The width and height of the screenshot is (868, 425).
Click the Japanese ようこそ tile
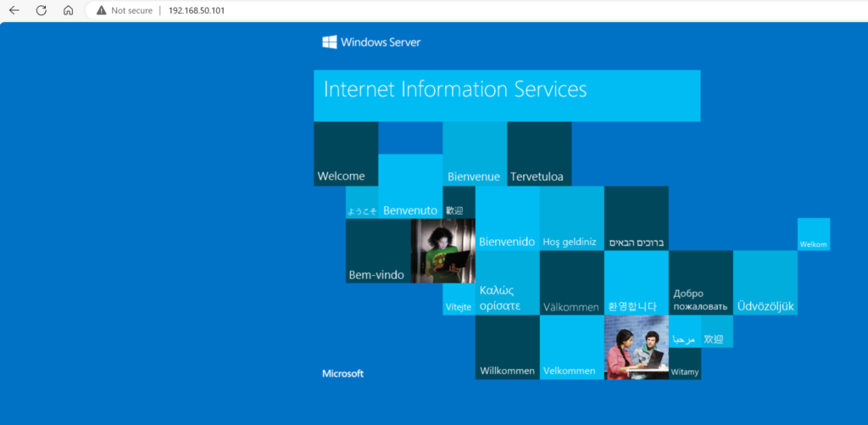[x=362, y=202]
